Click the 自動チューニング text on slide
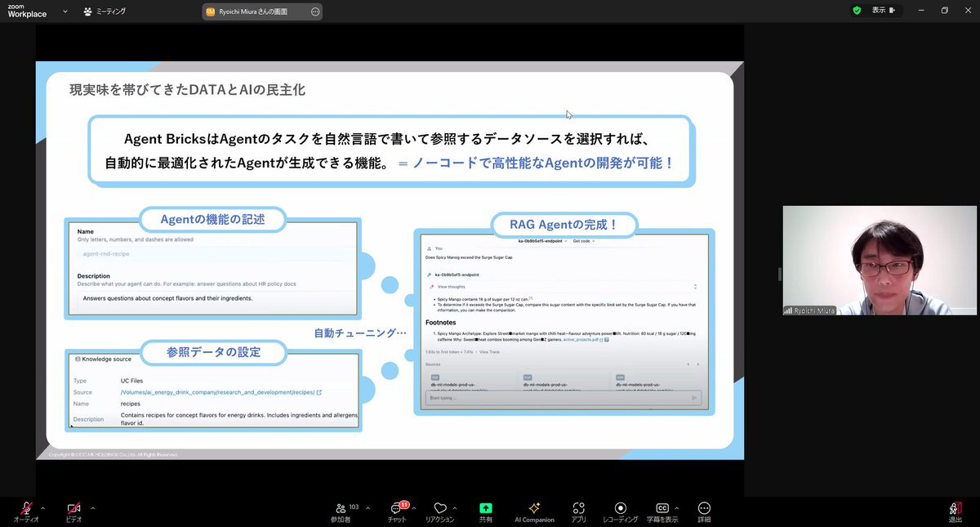The width and height of the screenshot is (980, 527). click(360, 333)
